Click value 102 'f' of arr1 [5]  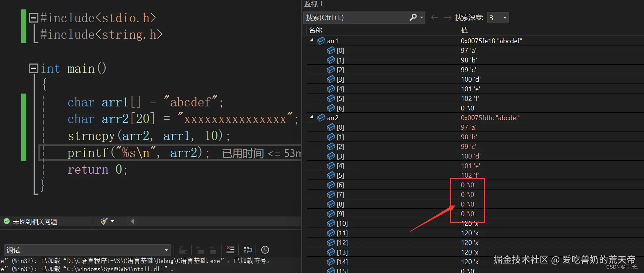click(470, 98)
